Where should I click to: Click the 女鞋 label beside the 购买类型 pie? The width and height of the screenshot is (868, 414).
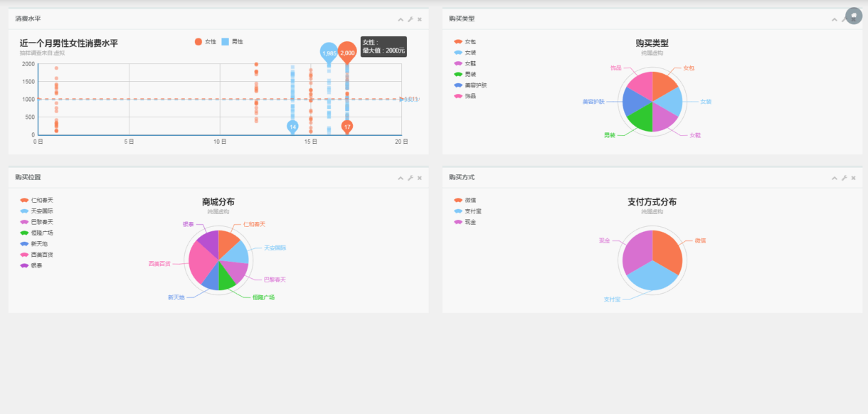point(694,135)
